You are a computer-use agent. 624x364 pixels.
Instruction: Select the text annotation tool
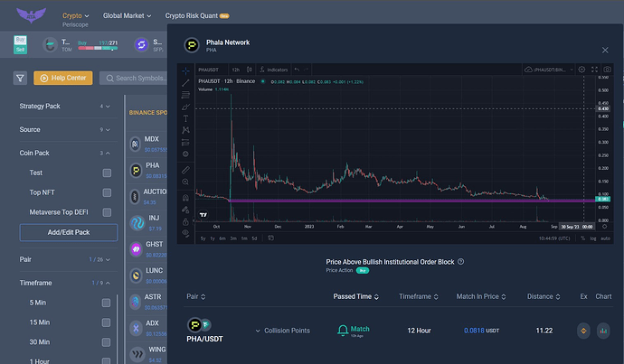pyautogui.click(x=185, y=119)
